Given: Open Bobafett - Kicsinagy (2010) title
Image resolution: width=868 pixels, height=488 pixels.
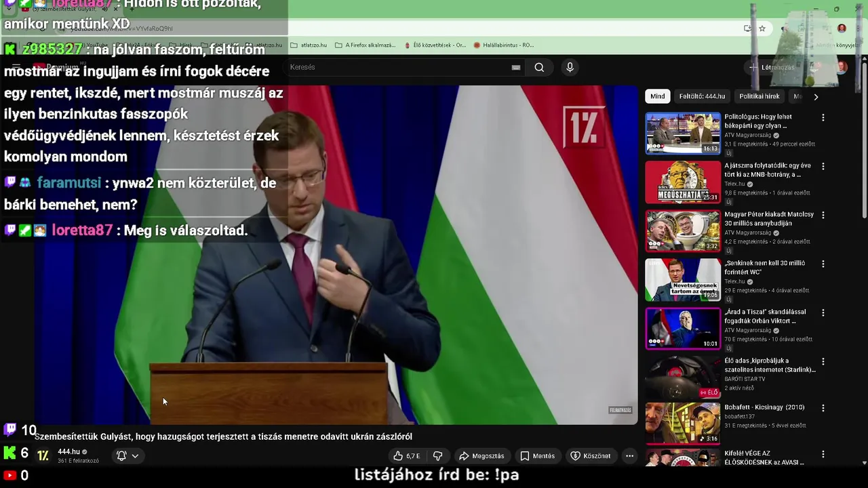Looking at the screenshot, I should tap(764, 407).
